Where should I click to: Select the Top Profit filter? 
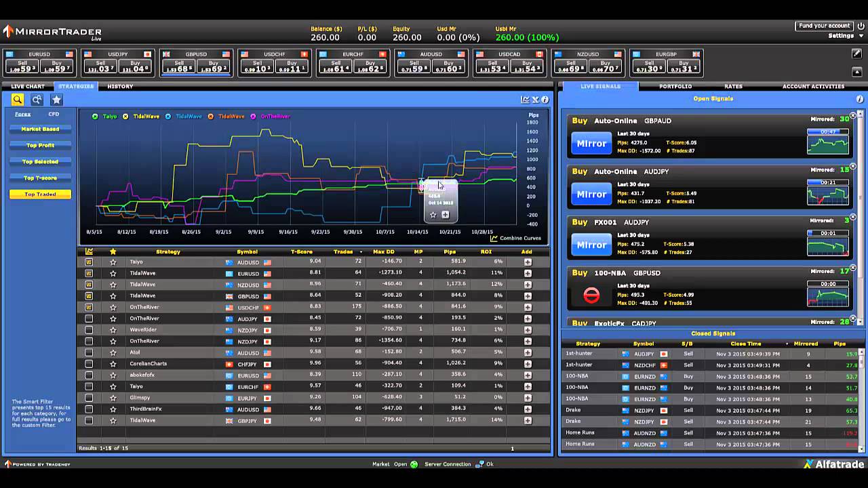point(40,145)
